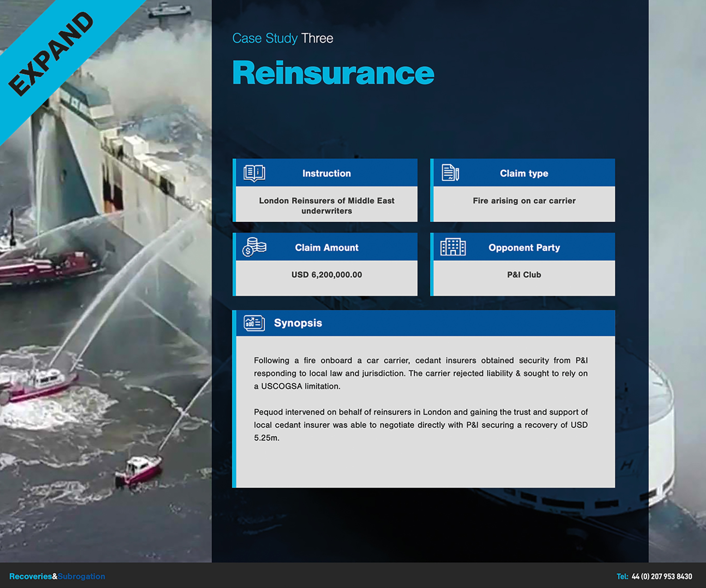The image size is (706, 588).
Task: Click the Recoveries&Subrogation footer link
Action: [x=57, y=576]
